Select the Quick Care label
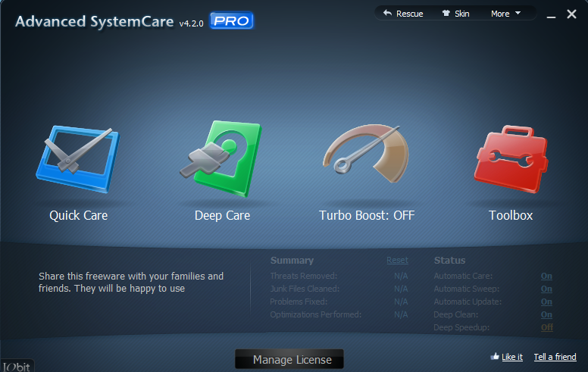The width and height of the screenshot is (588, 372). 79,215
